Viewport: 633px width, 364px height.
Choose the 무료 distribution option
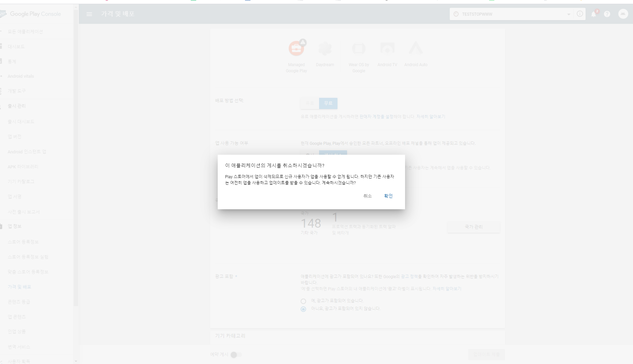(328, 103)
